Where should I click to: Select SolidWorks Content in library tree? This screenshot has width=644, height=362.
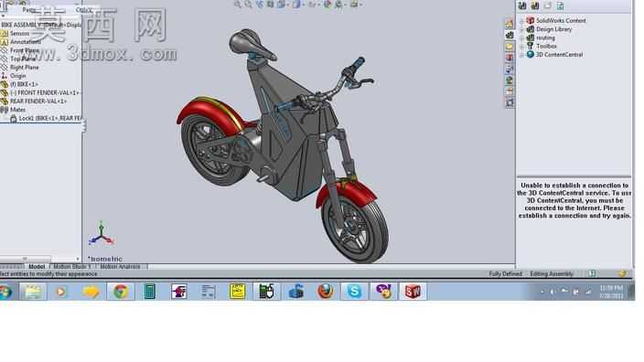coord(561,20)
